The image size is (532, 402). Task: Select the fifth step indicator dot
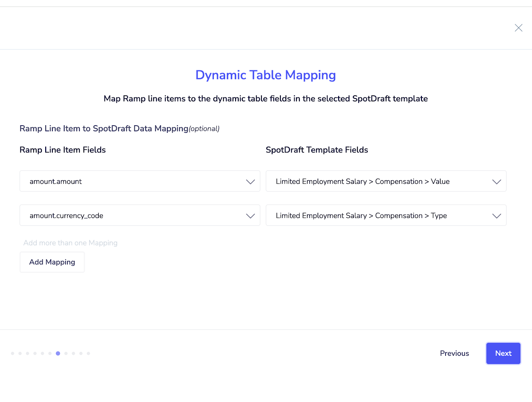point(43,353)
